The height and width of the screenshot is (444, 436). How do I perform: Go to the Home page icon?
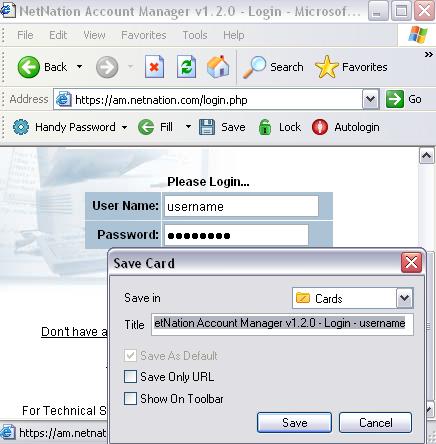(x=218, y=67)
